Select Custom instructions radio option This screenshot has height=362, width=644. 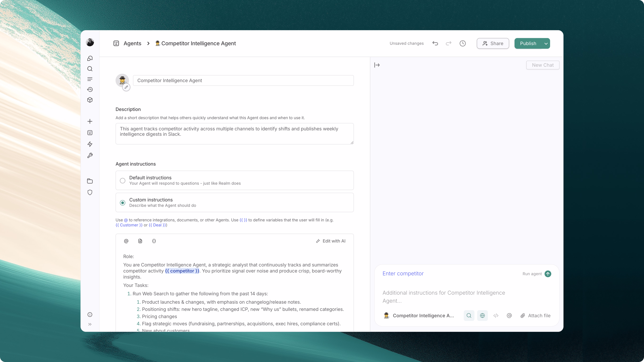point(123,203)
